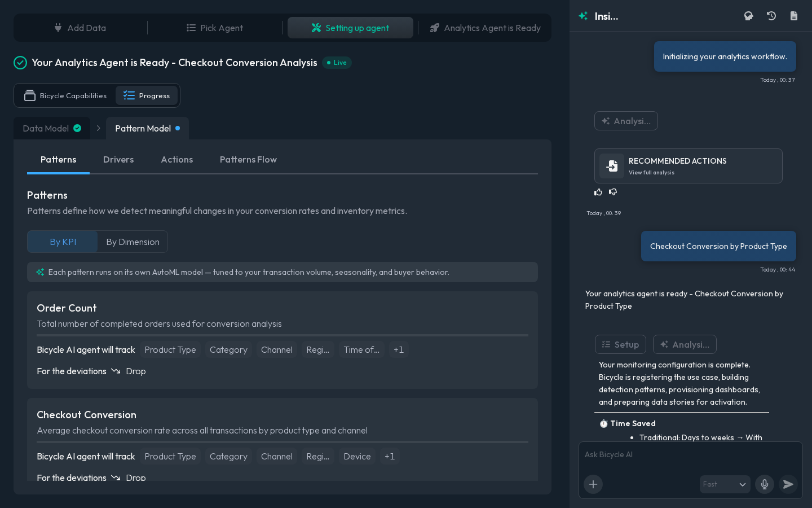This screenshot has height=508, width=812.
Task: Click the breadcrumb chevron after Data Model
Action: tap(98, 128)
